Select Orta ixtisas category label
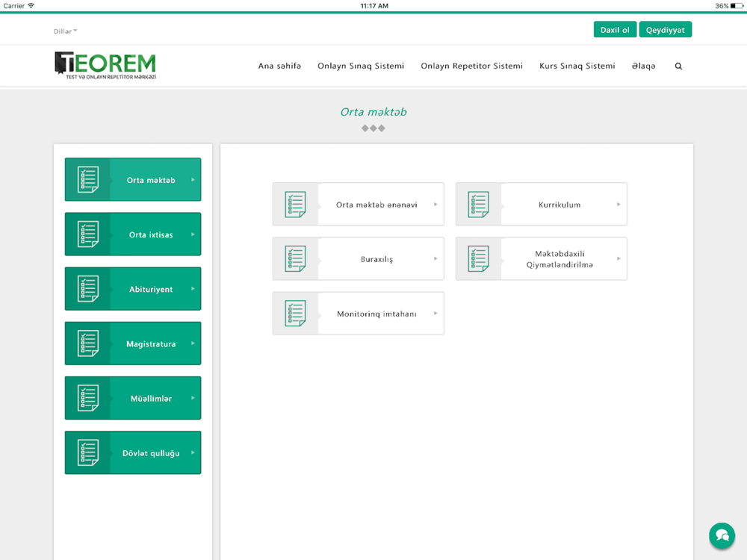The height and width of the screenshot is (560, 747). [x=151, y=234]
